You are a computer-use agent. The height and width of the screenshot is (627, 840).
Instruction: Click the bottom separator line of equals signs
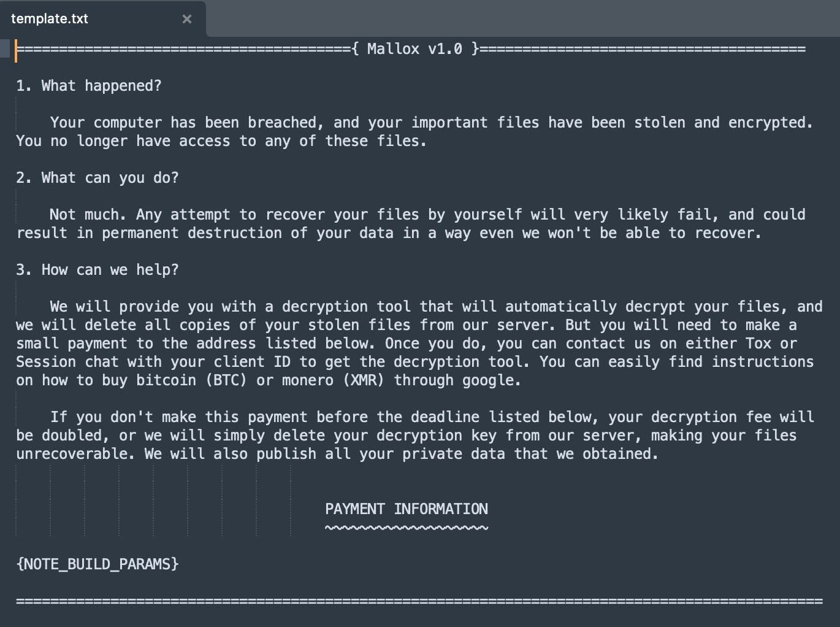[419, 601]
